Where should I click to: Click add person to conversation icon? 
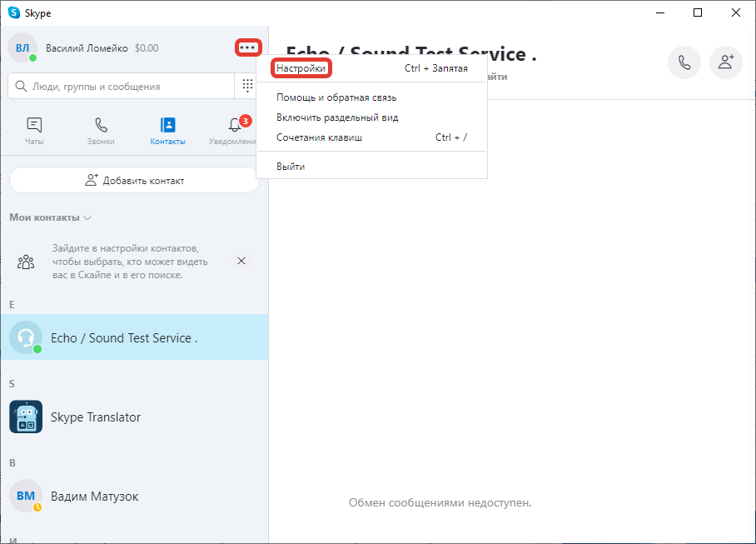point(725,62)
